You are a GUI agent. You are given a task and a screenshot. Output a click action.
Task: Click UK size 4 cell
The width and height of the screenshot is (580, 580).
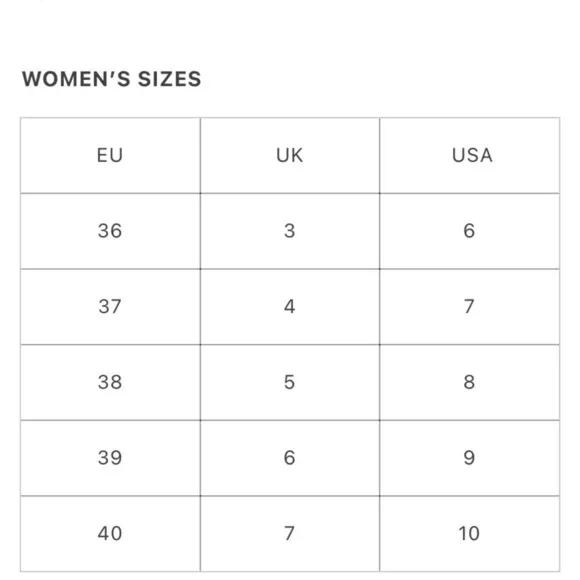pos(290,307)
